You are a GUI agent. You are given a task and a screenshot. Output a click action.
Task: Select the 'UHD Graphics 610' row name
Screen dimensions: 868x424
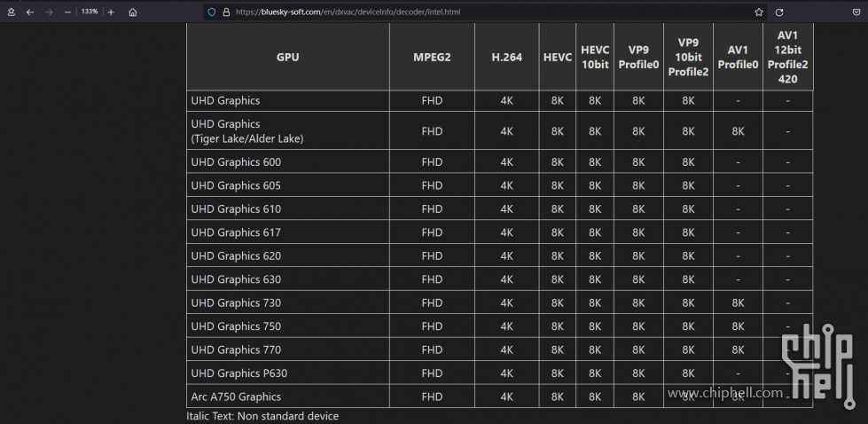236,209
